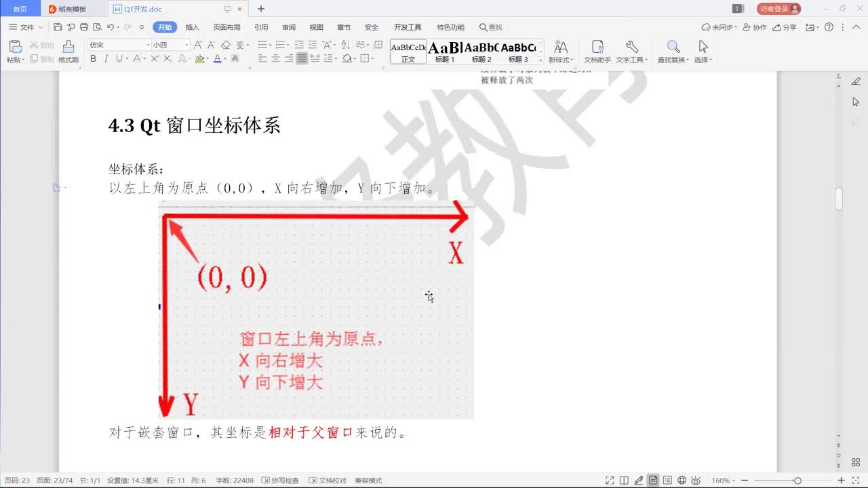The image size is (868, 488).
Task: Switch to Web layout globe icon
Action: 682,481
